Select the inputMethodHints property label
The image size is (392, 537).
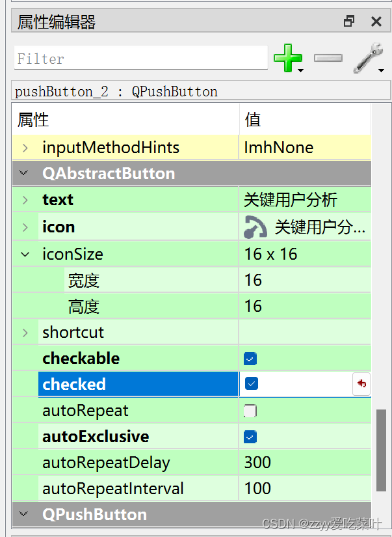pyautogui.click(x=111, y=148)
